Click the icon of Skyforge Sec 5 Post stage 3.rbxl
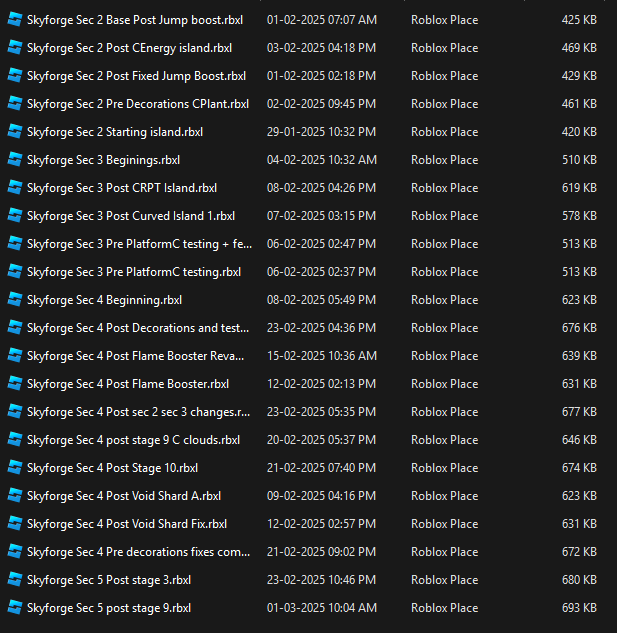Screen dimensions: 617x633 coord(15,580)
